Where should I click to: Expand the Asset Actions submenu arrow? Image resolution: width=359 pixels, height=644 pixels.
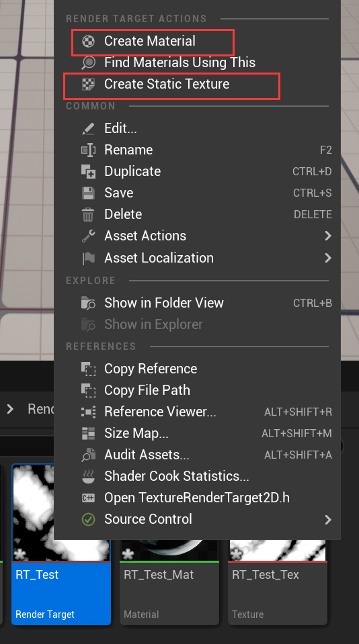coord(328,236)
